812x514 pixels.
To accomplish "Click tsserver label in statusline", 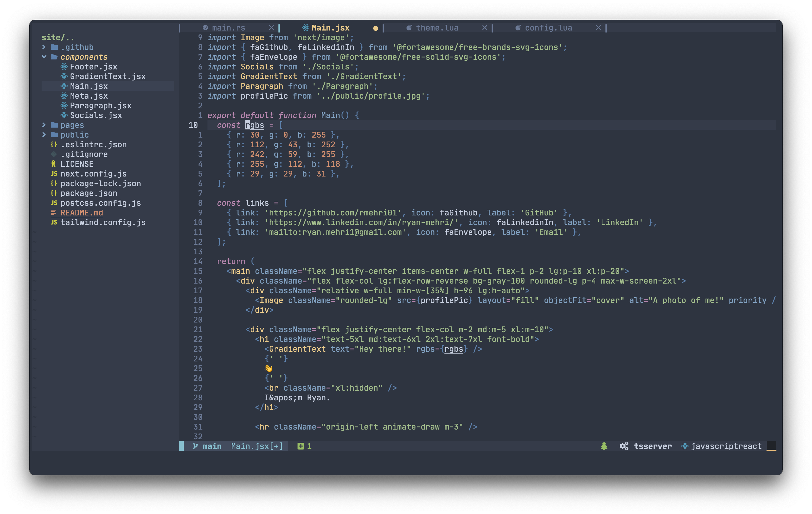I will pos(652,446).
